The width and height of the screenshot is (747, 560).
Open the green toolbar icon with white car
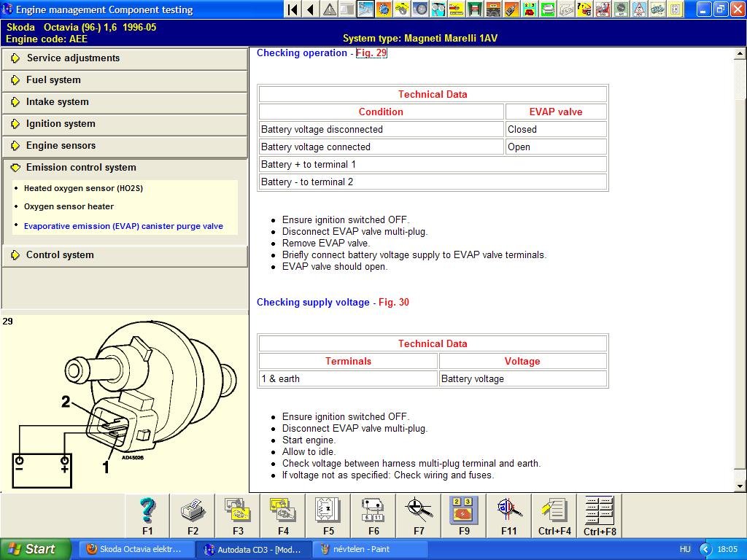coord(547,9)
